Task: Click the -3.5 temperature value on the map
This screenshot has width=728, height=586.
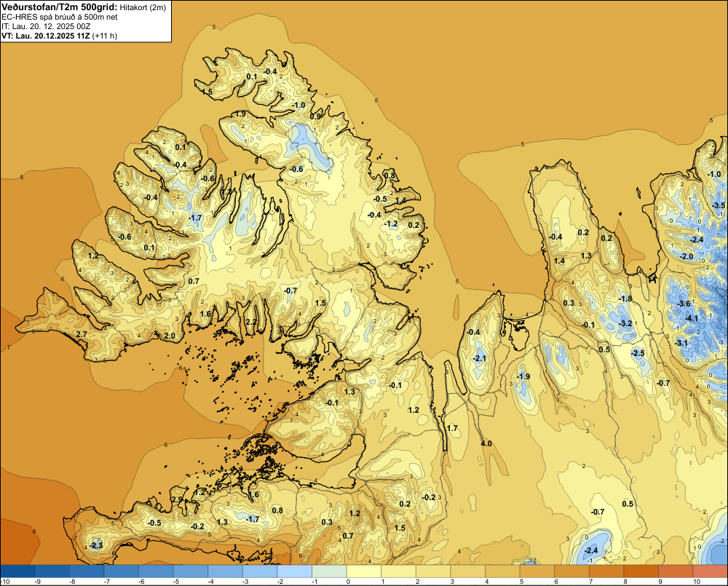Action: [719, 205]
